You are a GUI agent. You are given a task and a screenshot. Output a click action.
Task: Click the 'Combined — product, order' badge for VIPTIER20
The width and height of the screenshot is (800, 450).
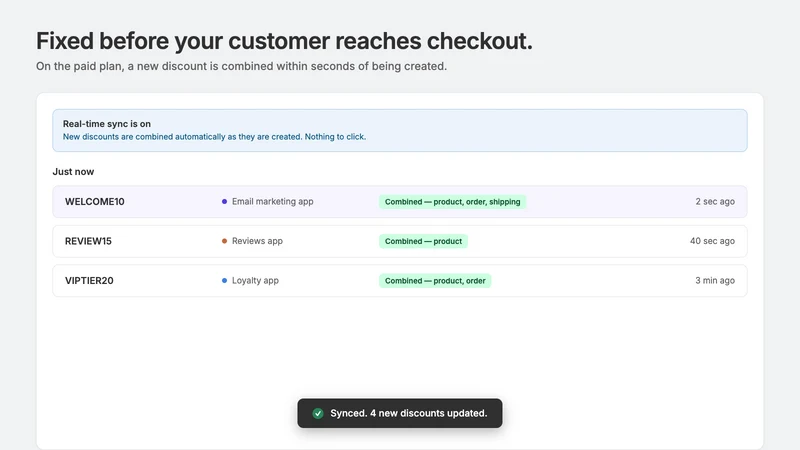(x=435, y=281)
